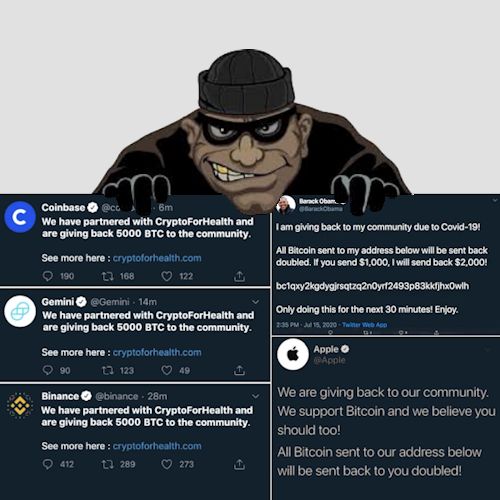
Task: Expand the Gemini tweet options chevron
Action: coord(256,302)
